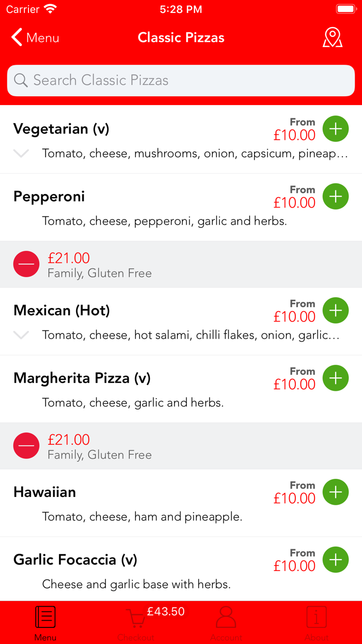Viewport: 362px width, 644px height.
Task: Tap the About info icon
Action: (316, 619)
